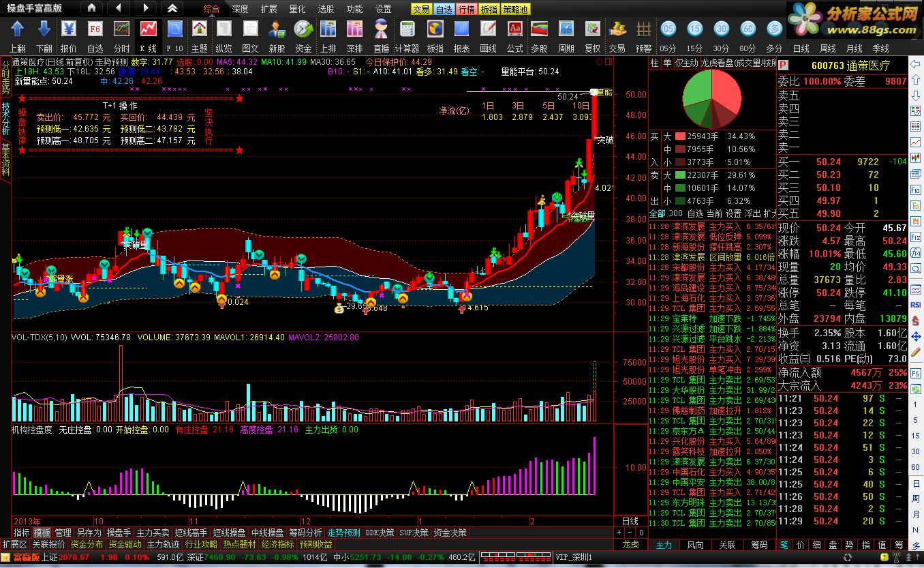Select the 筹码分析 indicator tab

[x=306, y=533]
